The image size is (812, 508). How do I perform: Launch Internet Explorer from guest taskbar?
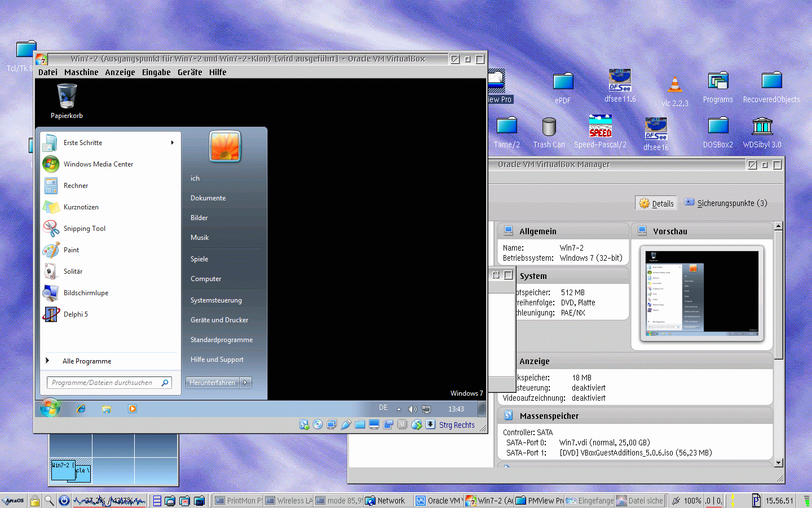[x=81, y=409]
